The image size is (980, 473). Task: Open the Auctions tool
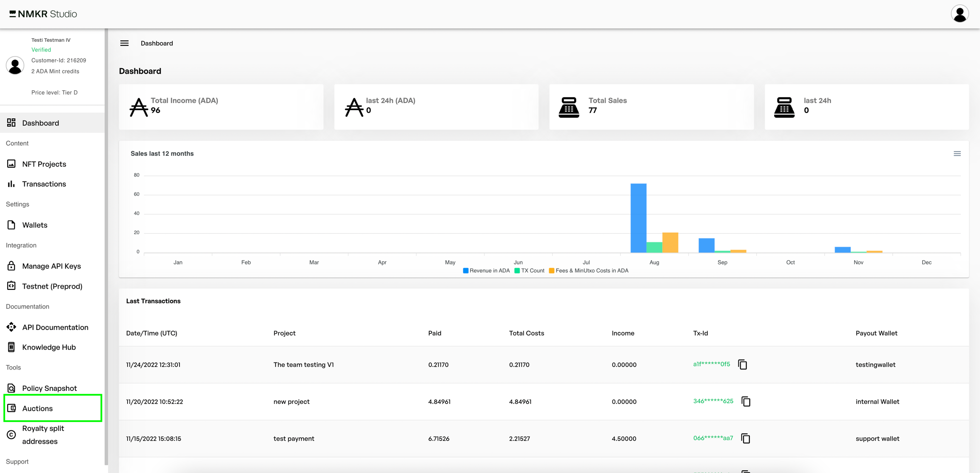tap(37, 408)
